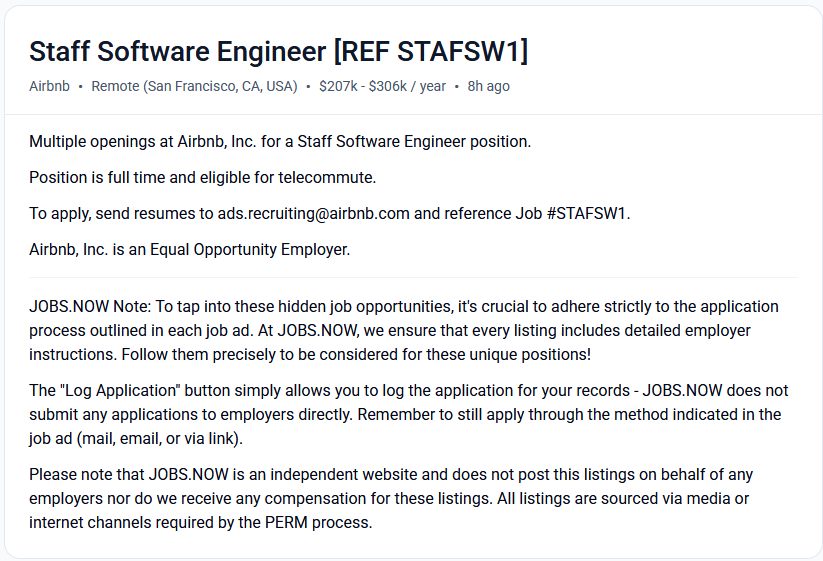Click the Remote (San Francisco, CA, USA) location

[x=194, y=86]
